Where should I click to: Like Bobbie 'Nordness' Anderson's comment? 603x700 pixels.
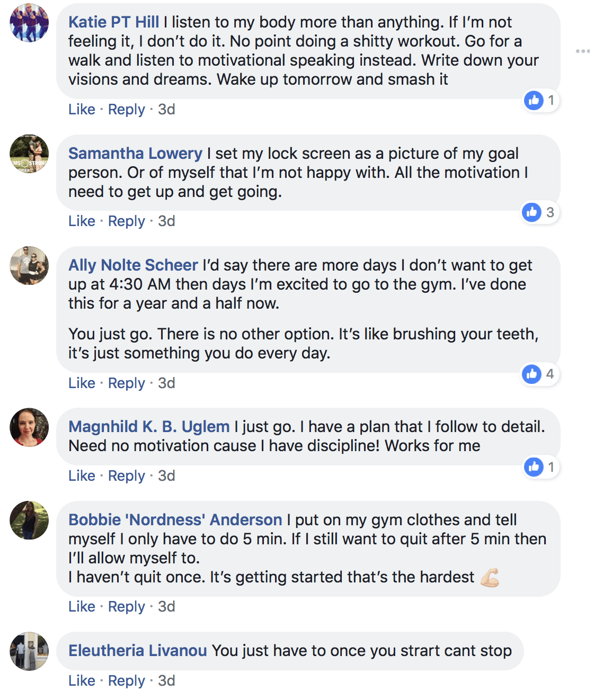click(82, 607)
